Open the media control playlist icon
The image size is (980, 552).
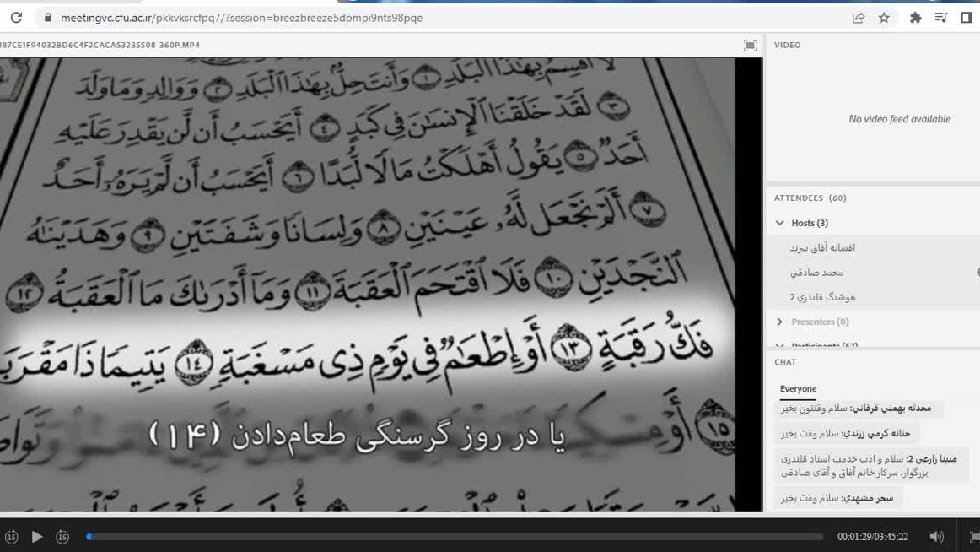(940, 18)
